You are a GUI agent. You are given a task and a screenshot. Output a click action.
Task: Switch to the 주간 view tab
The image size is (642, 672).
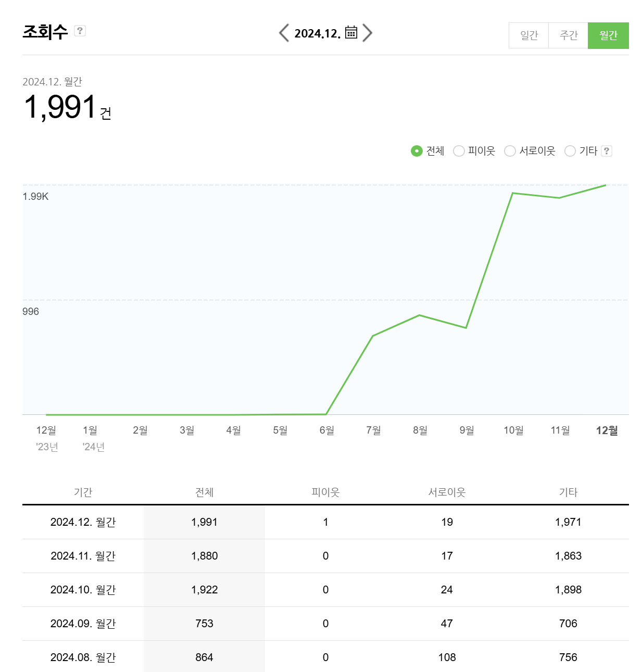point(568,35)
